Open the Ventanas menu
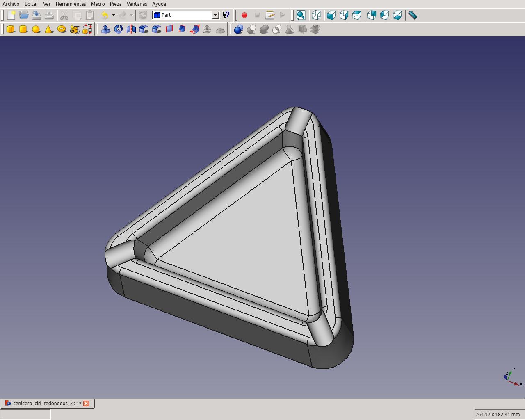The image size is (525, 420). point(137,4)
